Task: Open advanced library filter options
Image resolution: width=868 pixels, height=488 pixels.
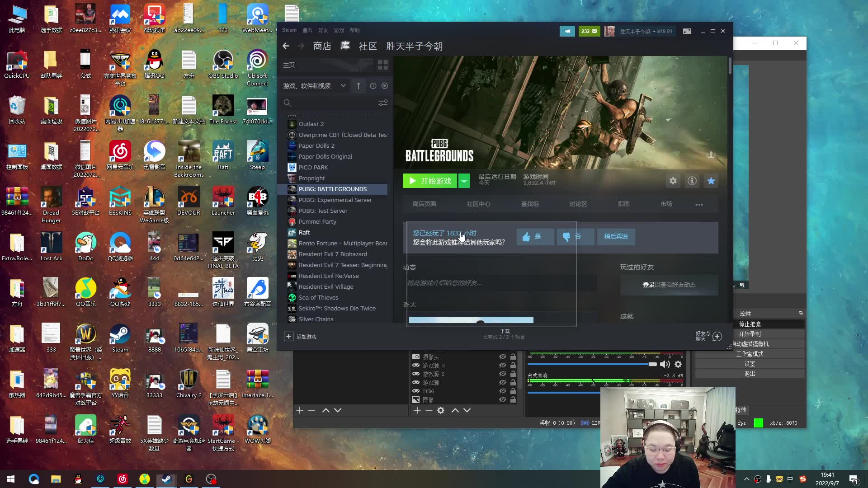Action: tap(383, 103)
